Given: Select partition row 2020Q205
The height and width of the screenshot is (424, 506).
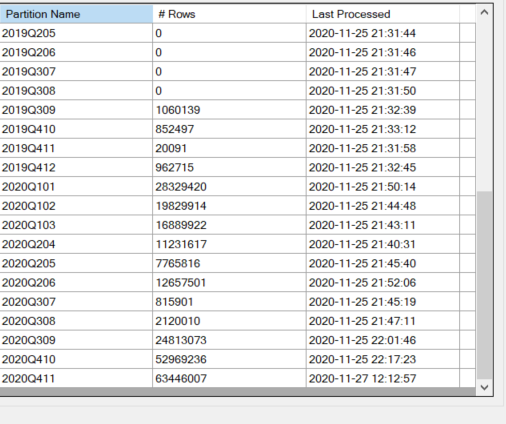Looking at the screenshot, I should [x=238, y=263].
